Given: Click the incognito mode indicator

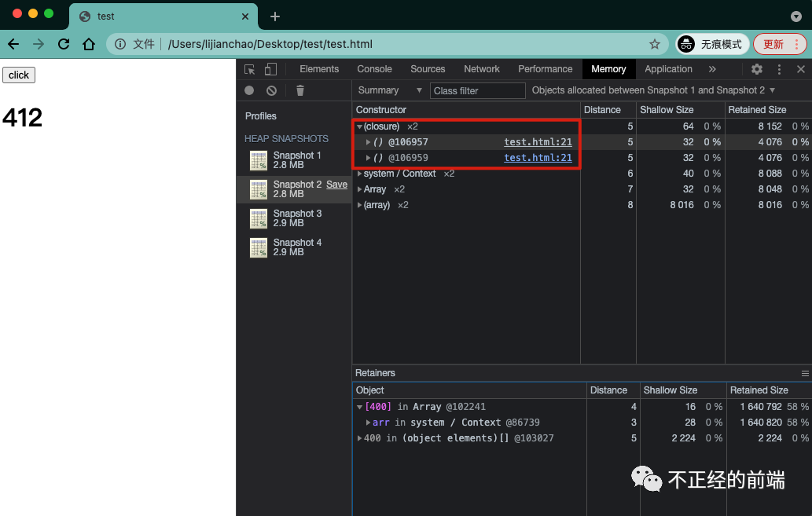Looking at the screenshot, I should click(712, 44).
